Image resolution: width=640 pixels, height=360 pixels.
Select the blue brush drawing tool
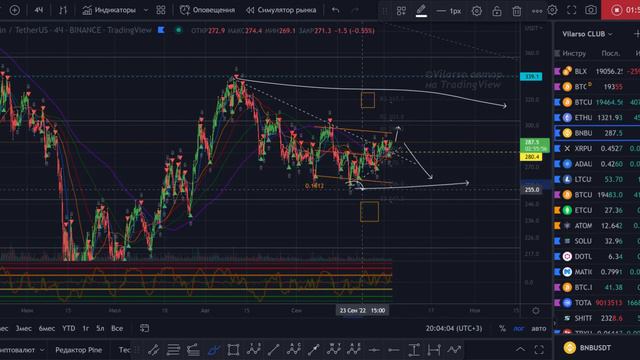click(213, 350)
